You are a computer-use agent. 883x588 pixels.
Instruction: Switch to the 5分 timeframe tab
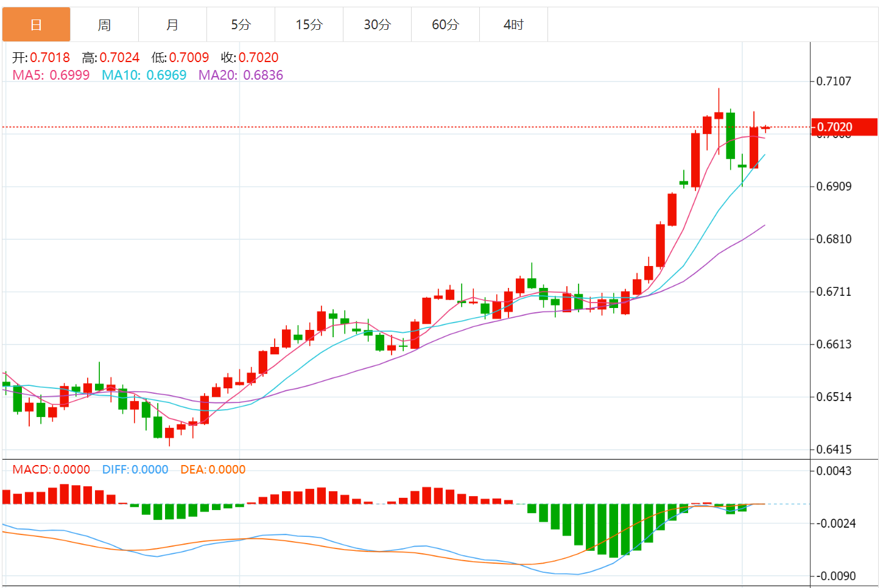[241, 25]
